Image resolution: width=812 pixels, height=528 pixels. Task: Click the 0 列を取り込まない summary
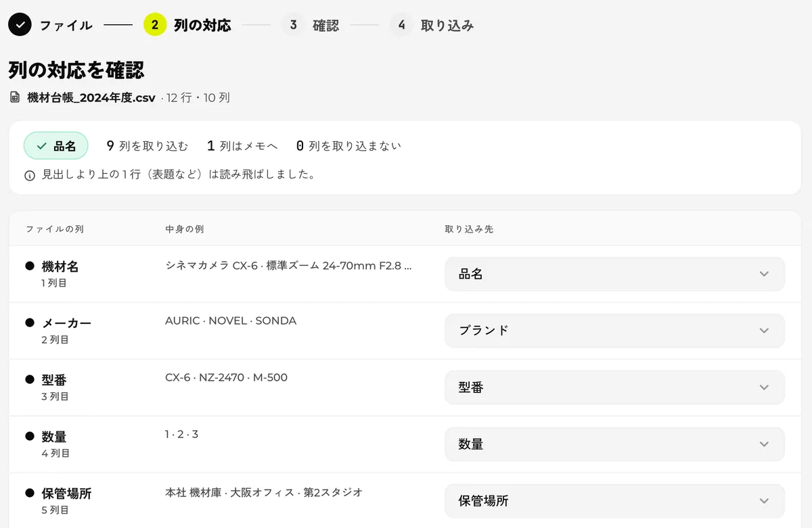pos(348,145)
